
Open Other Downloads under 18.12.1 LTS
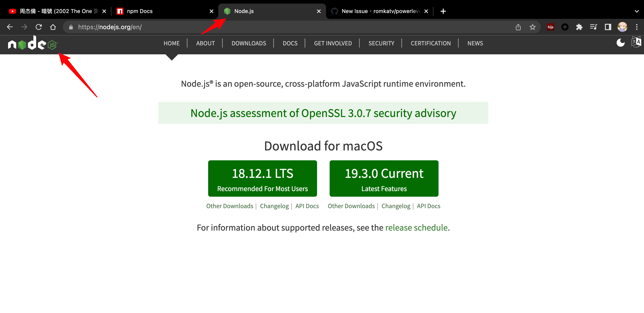point(230,206)
